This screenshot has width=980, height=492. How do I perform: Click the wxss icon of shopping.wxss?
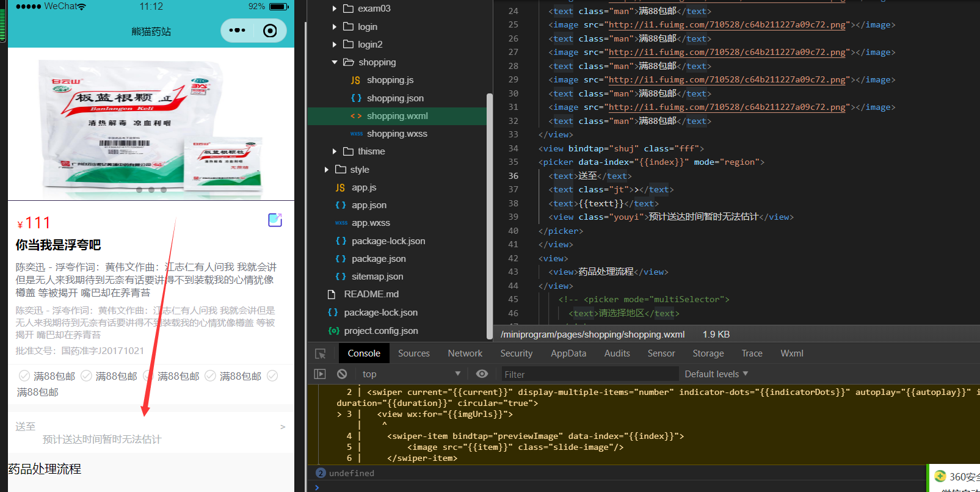point(356,134)
